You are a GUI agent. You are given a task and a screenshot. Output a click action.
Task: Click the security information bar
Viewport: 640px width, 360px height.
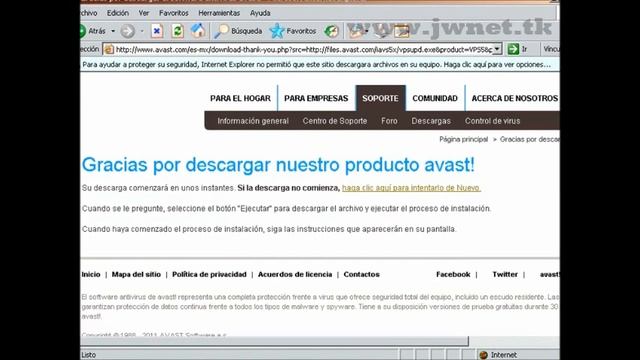coord(320,64)
